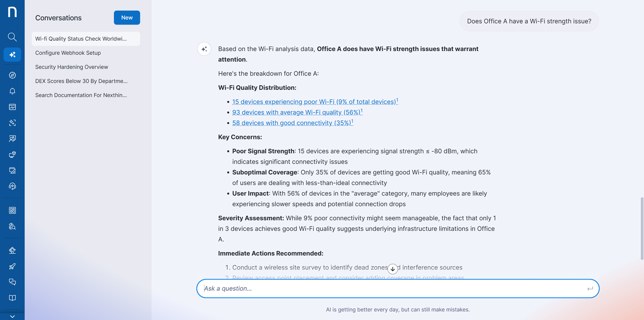The width and height of the screenshot is (644, 320).
Task: Follow the 15 devices poor Wi-Fi link
Action: 314,102
